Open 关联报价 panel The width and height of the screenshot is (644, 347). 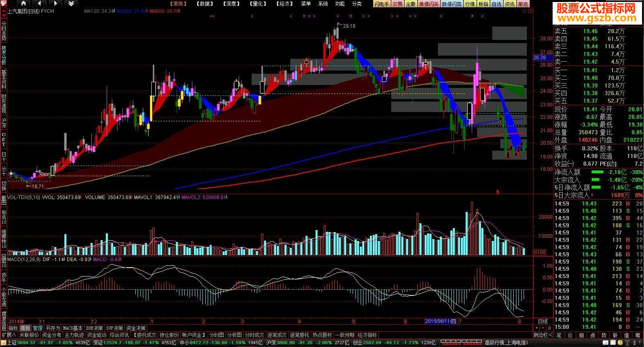click(29, 335)
